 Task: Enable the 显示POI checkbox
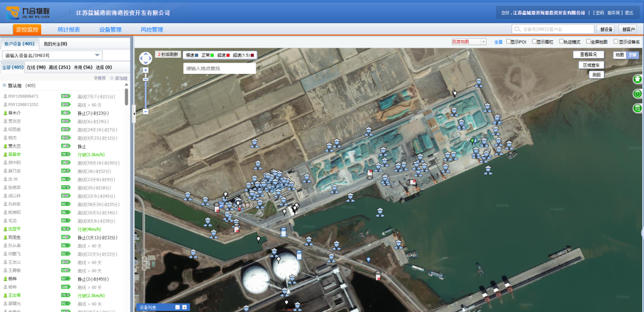tap(509, 42)
